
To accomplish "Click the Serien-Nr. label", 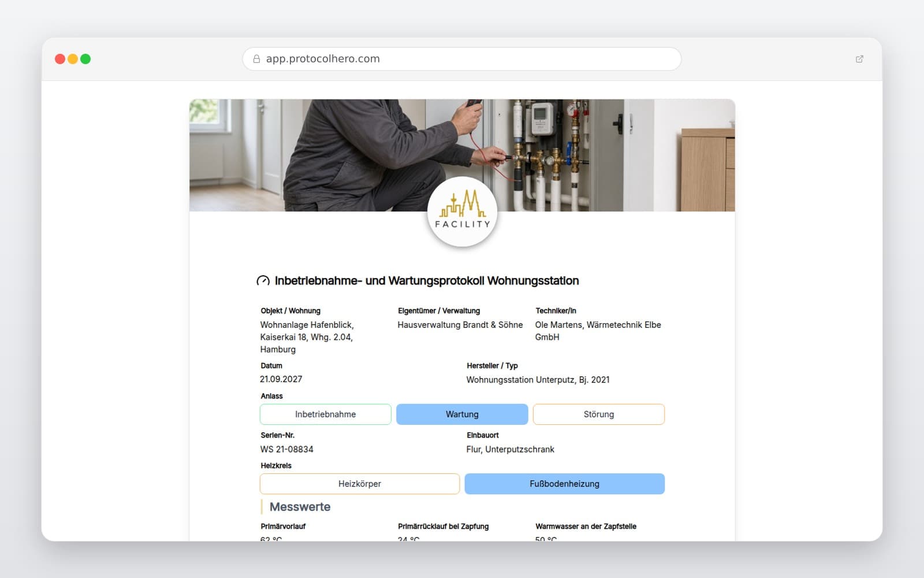I will (278, 435).
